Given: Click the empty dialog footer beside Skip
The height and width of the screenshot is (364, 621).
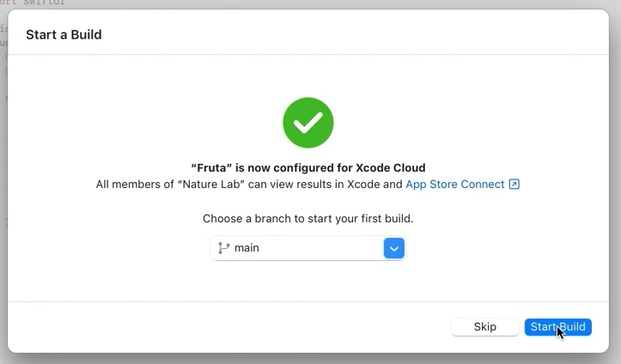Looking at the screenshot, I should 229,327.
